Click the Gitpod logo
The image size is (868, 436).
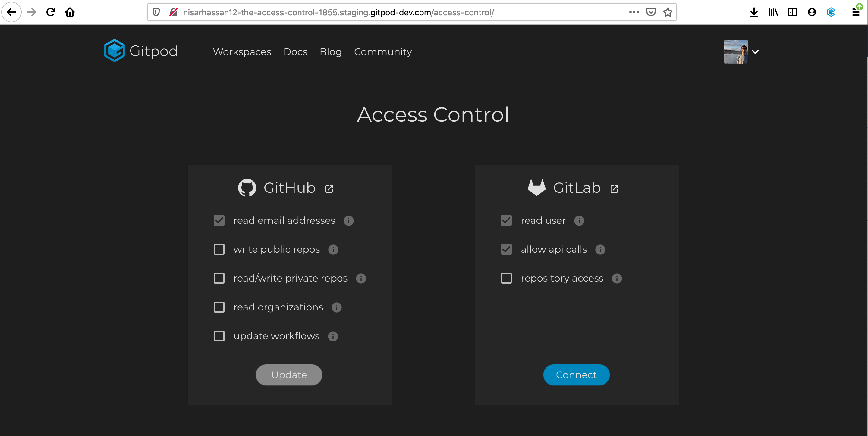[114, 51]
